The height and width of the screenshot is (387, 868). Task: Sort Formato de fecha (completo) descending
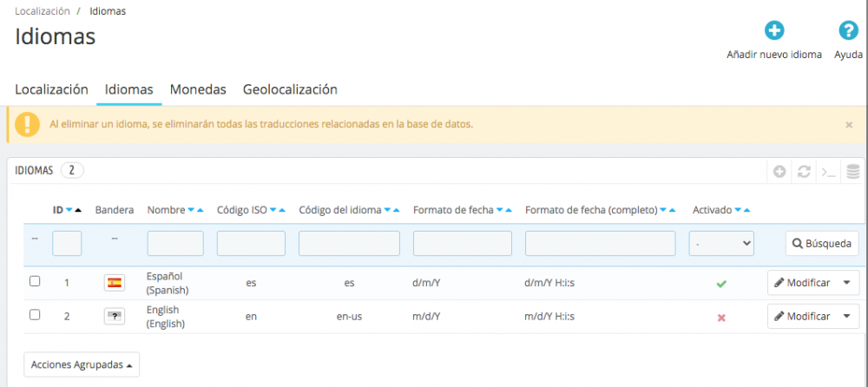click(x=663, y=210)
